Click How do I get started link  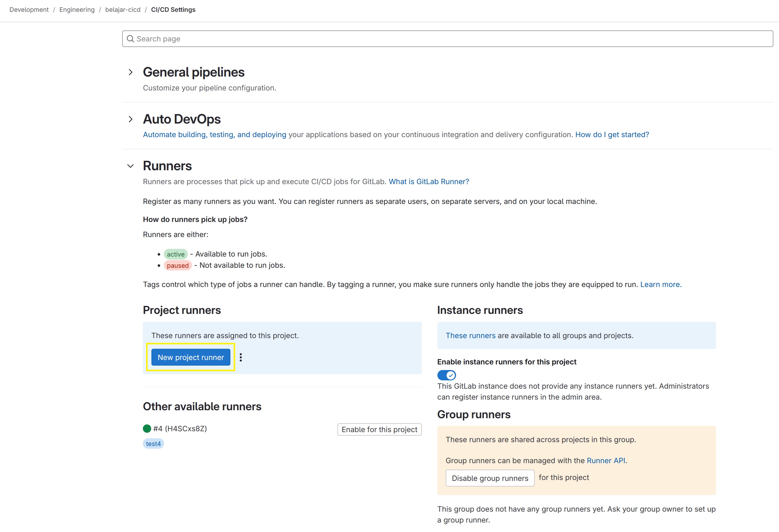(612, 135)
